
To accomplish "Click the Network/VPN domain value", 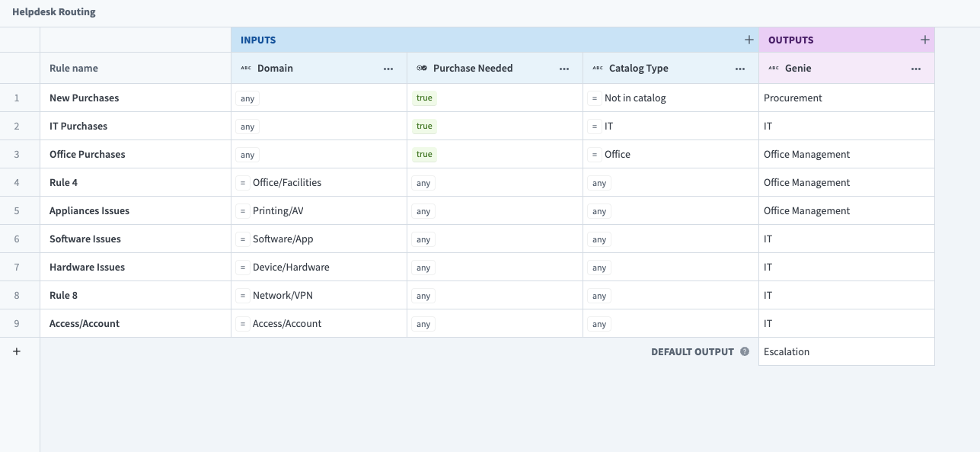I will 283,296.
